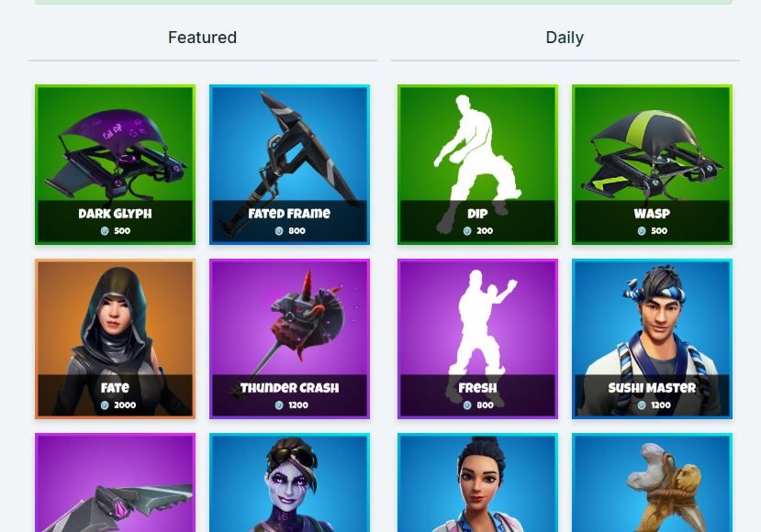Click the V-Bucks coin on Fresh price
761x532 pixels.
coord(467,405)
